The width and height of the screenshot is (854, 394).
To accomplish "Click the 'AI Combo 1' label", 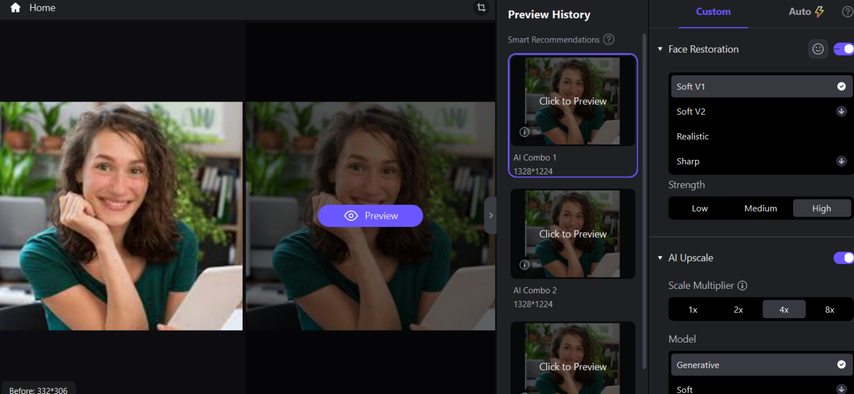I will (x=535, y=157).
